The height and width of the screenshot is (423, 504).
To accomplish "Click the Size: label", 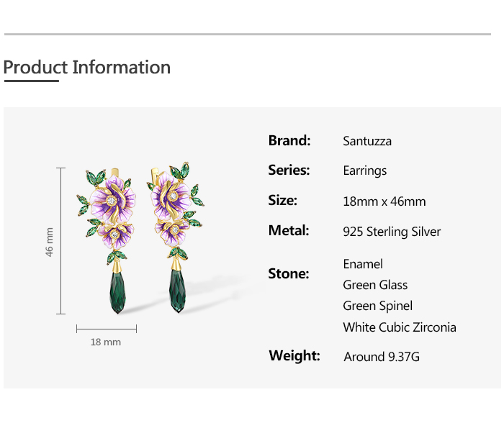I will (x=283, y=201).
